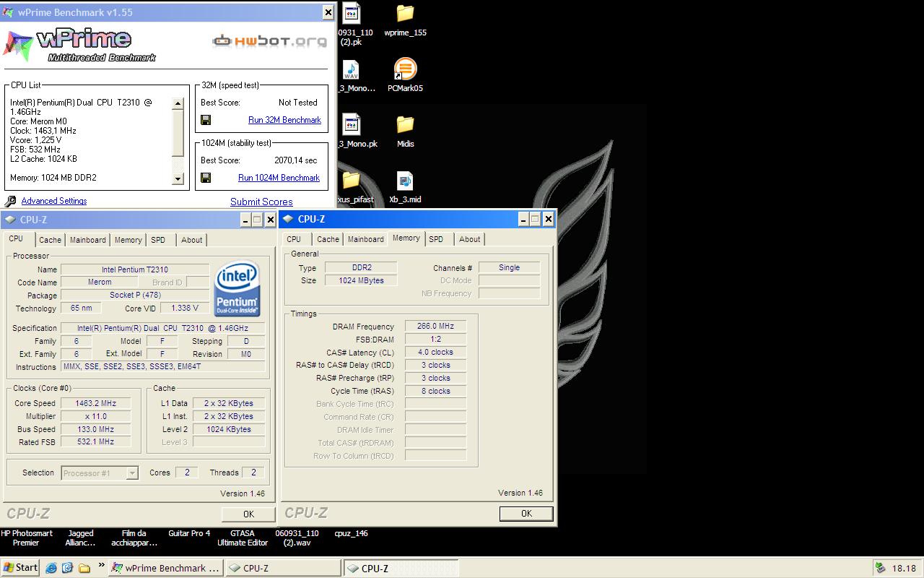Open the Processor #1 selection dropdown
924x578 pixels.
(x=100, y=473)
